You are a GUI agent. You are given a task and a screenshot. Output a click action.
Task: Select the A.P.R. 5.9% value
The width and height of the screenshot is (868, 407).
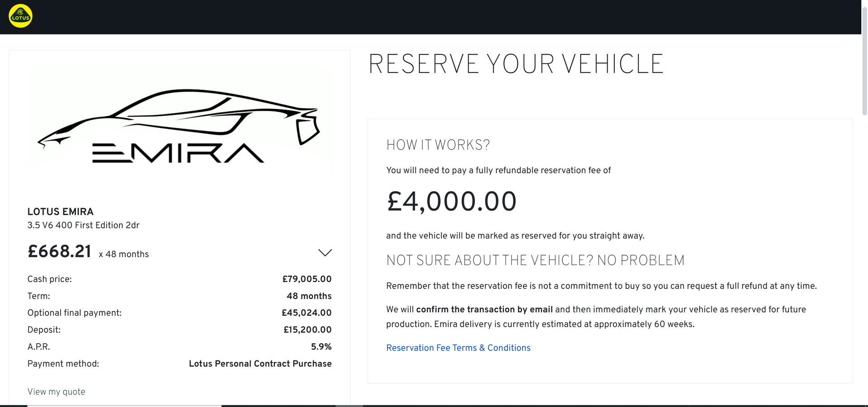321,346
